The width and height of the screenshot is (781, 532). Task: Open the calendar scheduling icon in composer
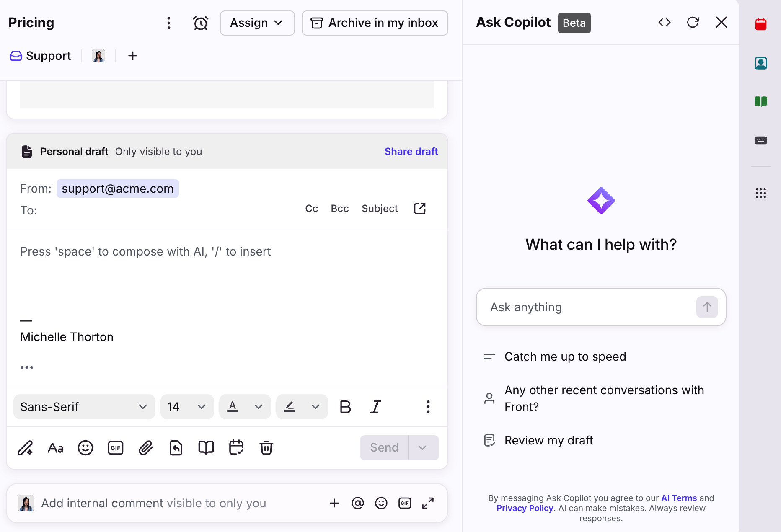236,448
